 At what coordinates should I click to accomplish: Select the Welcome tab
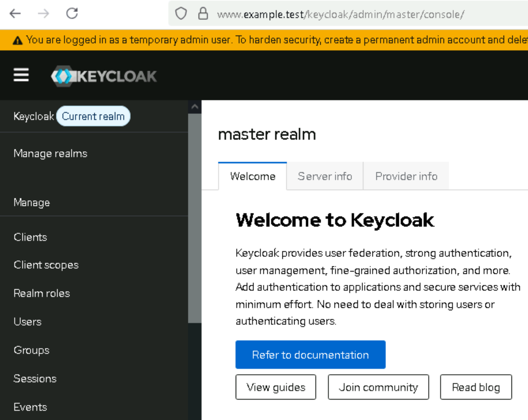point(253,176)
